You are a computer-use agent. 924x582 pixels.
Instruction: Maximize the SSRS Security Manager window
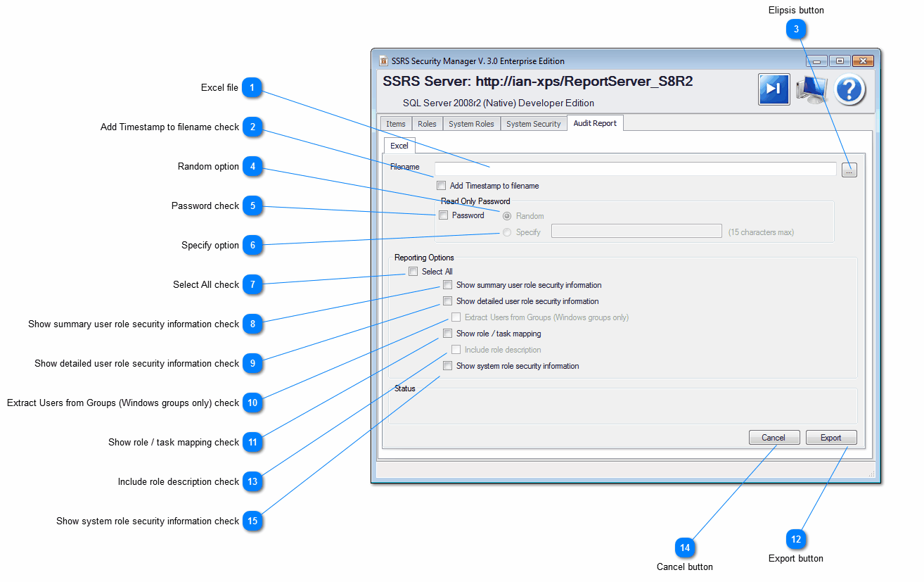tap(840, 61)
